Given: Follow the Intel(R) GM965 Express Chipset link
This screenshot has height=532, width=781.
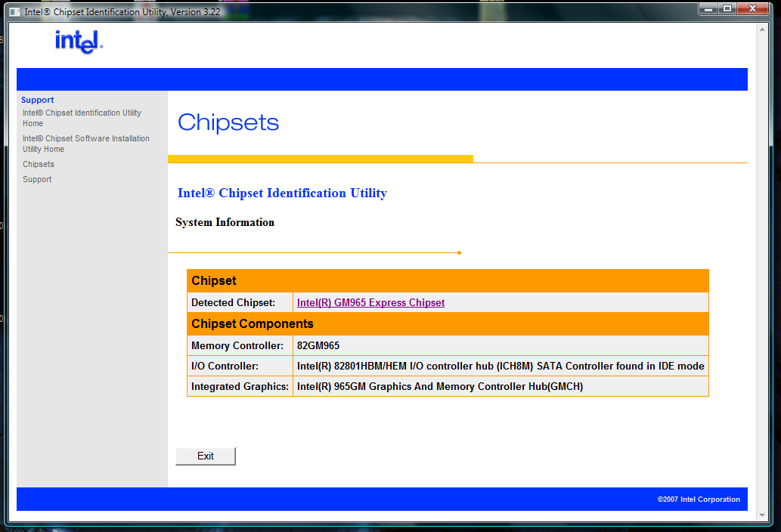Looking at the screenshot, I should [370, 302].
